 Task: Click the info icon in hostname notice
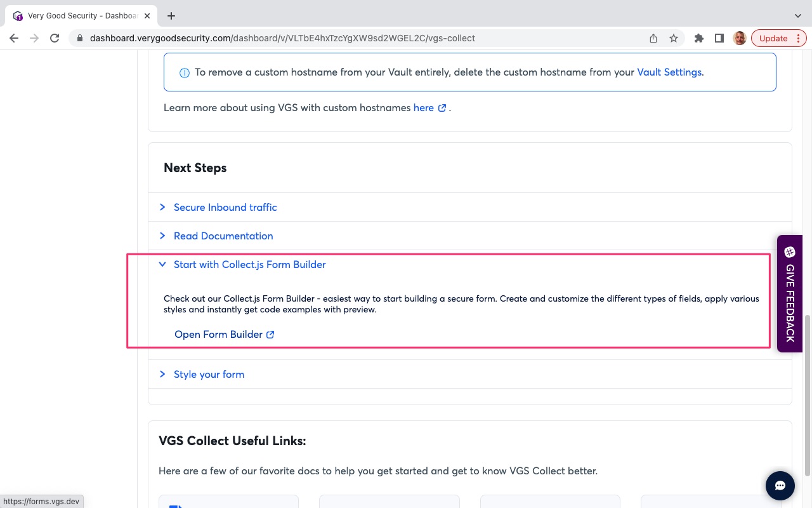point(185,73)
